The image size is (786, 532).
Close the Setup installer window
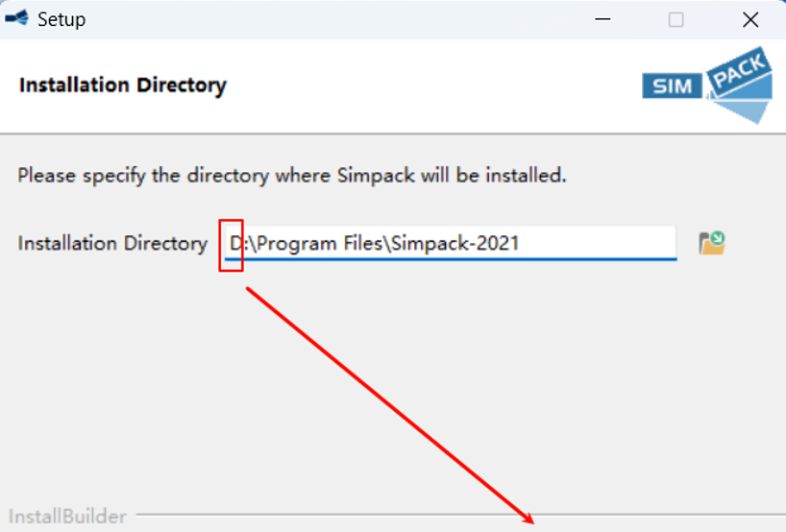tap(750, 19)
